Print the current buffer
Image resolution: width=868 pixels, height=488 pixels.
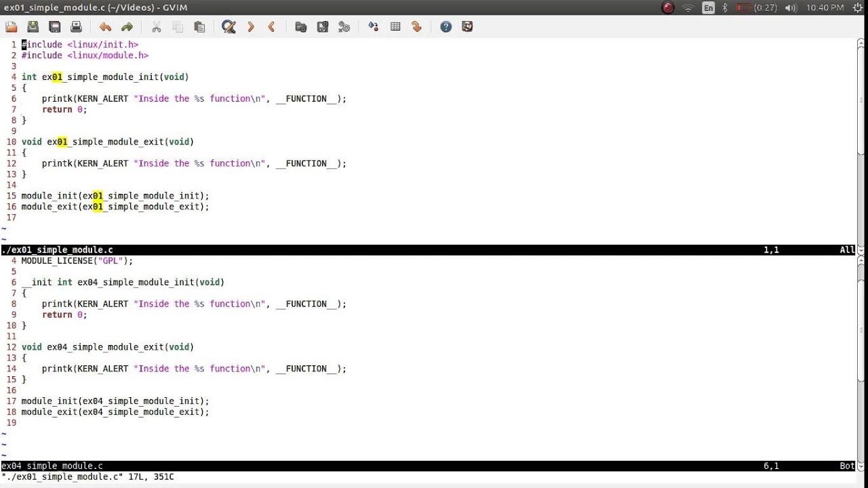pyautogui.click(x=77, y=27)
